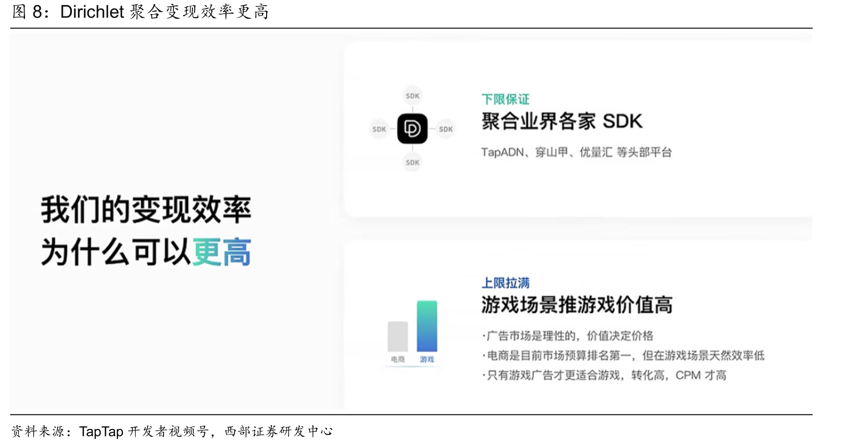Click the heading 游戏场景推游戏价值高
This screenshot has width=868, height=446.
577,305
